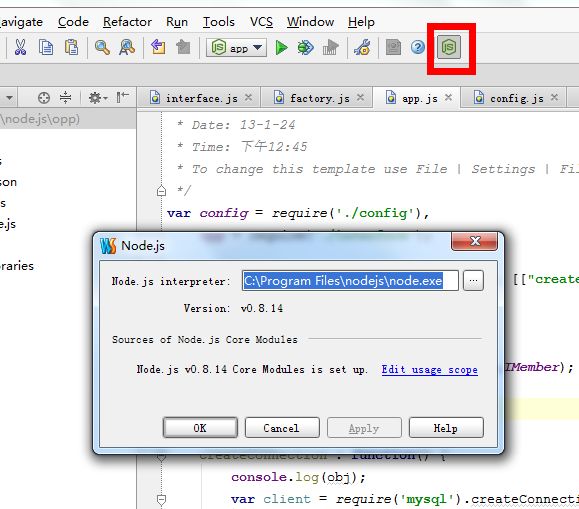Close the Node.js dialog with X
The width and height of the screenshot is (579, 509).
point(474,241)
